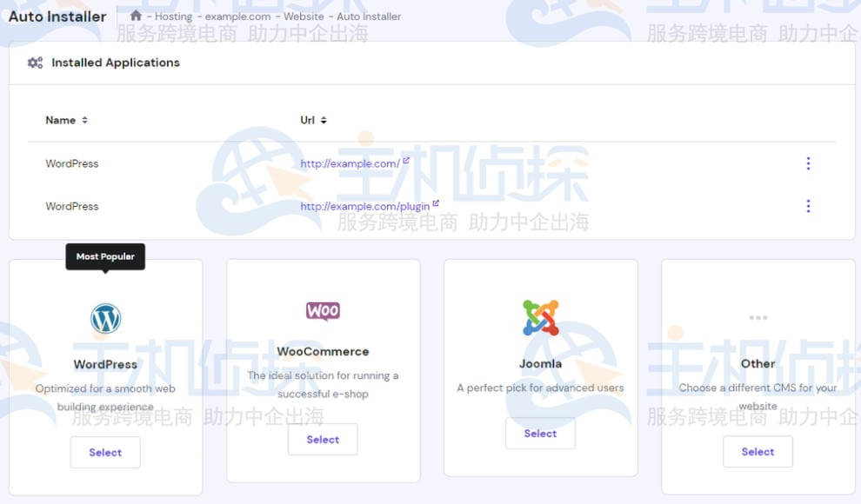
Task: Click Select under the Joomla card
Action: pyautogui.click(x=540, y=433)
